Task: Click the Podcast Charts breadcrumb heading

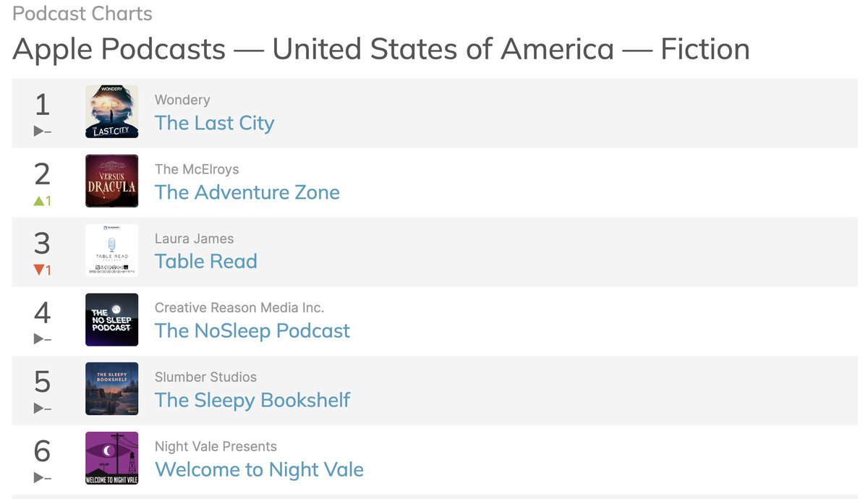Action: [x=82, y=14]
